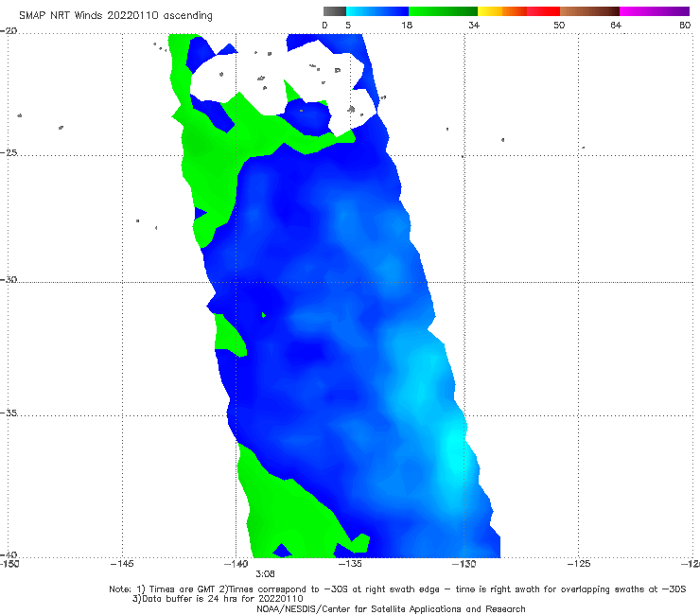Select the green segment of the wind color bar
Screen dimensions: 700x615
point(443,11)
